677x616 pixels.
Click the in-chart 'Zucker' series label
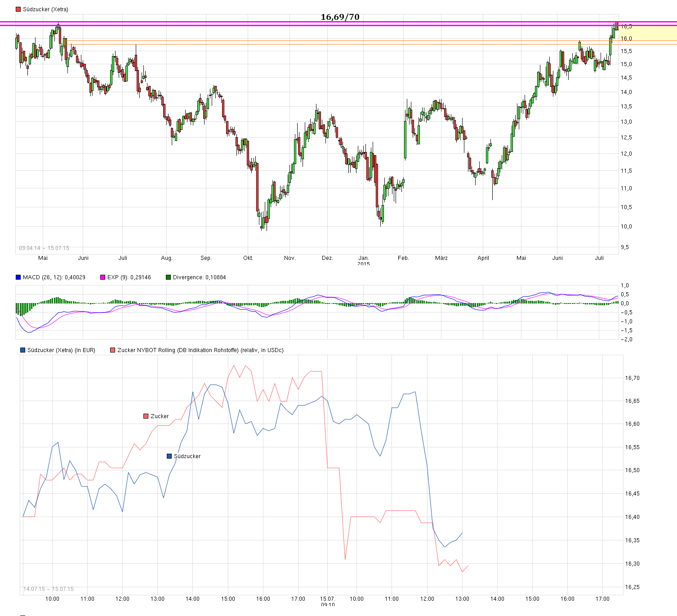(160, 416)
